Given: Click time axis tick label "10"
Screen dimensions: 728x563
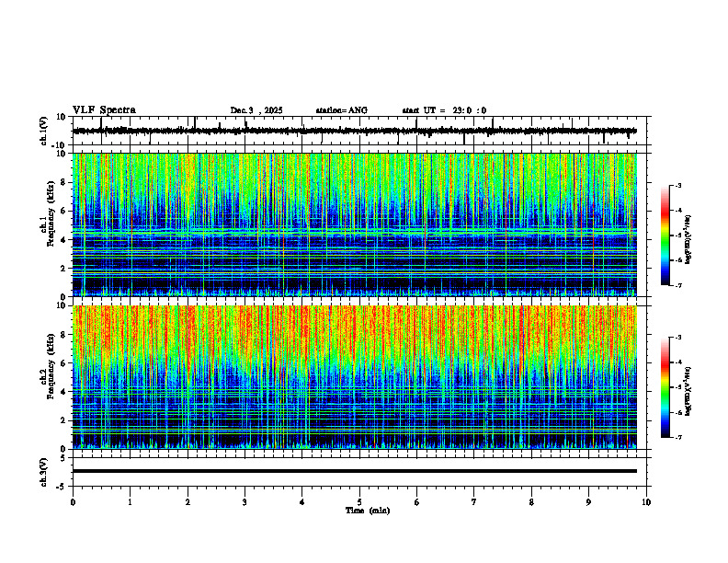Looking at the screenshot, I should (x=646, y=502).
